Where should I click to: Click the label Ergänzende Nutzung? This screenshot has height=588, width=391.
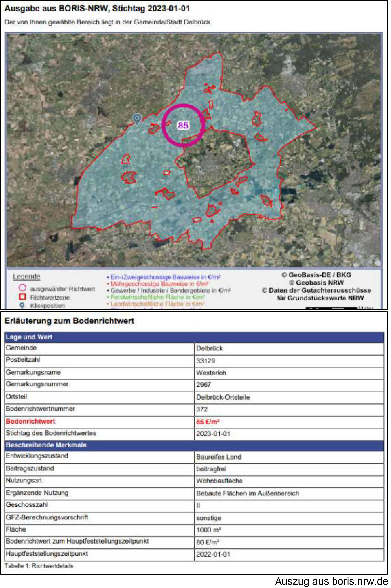[x=37, y=493]
